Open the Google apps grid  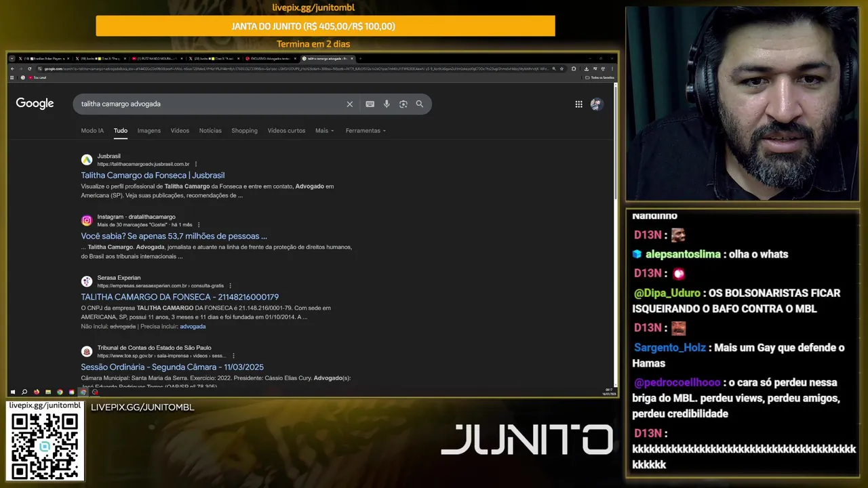(x=578, y=104)
